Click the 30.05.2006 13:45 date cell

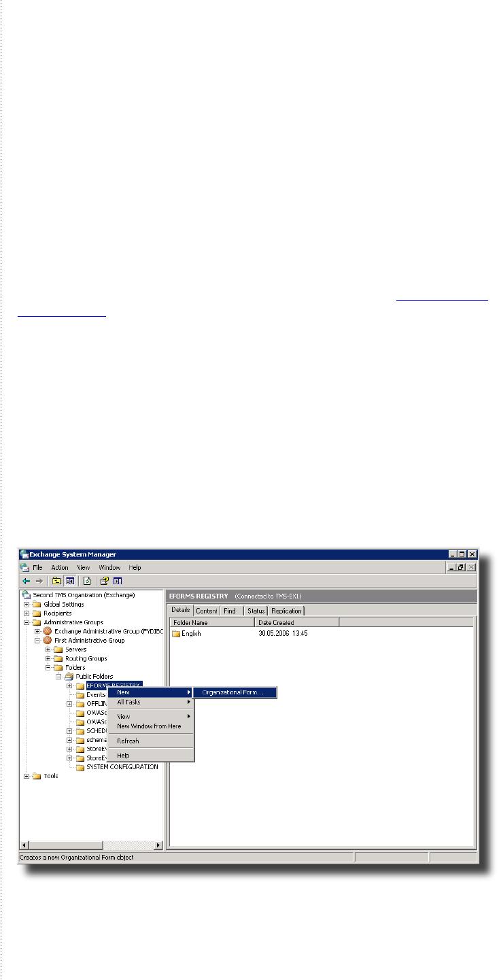pyautogui.click(x=283, y=634)
